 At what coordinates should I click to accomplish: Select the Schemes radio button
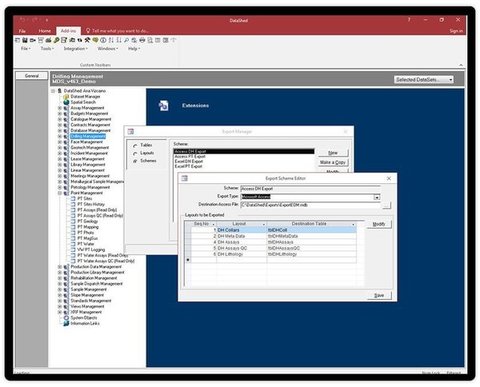(x=135, y=161)
